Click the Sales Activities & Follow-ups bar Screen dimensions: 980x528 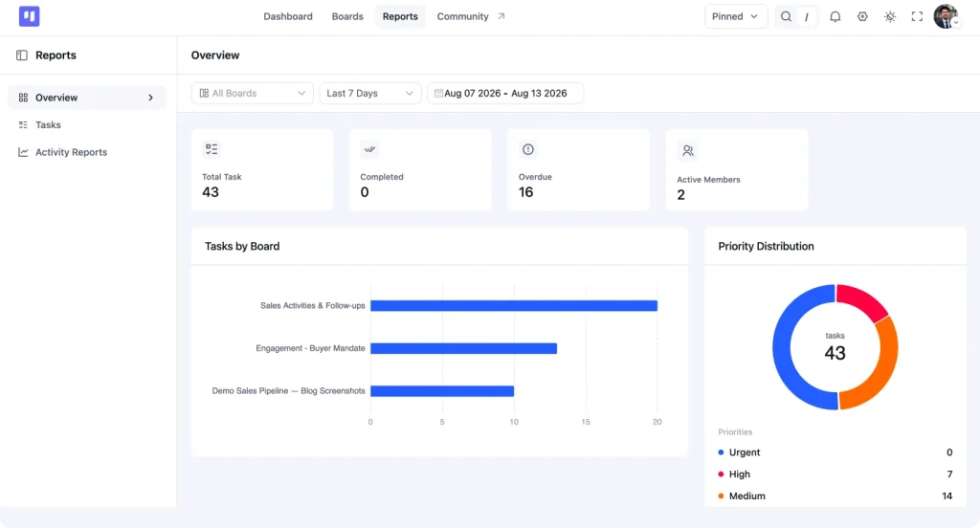tap(514, 305)
